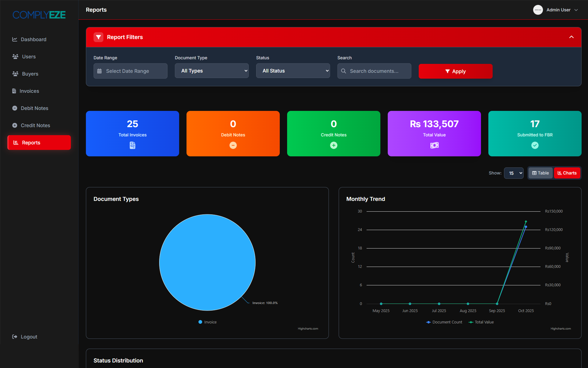Click the plus icon on Credit Notes card
Viewport: 588px width, 368px height.
tap(334, 145)
